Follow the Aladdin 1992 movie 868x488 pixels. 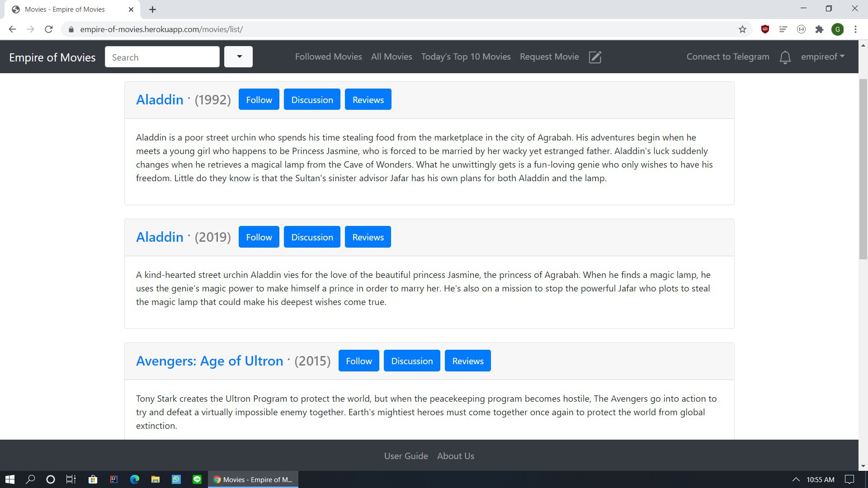pyautogui.click(x=259, y=99)
